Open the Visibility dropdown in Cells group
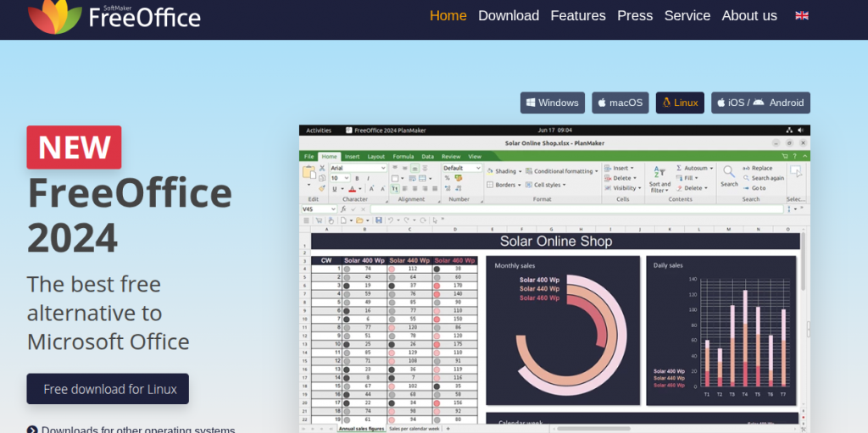The width and height of the screenshot is (868, 433). [x=623, y=188]
